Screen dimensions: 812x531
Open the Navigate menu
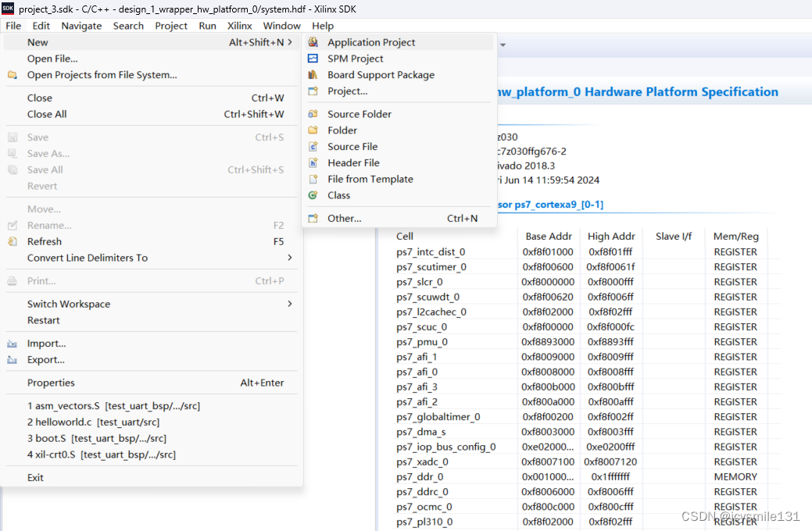click(x=81, y=26)
